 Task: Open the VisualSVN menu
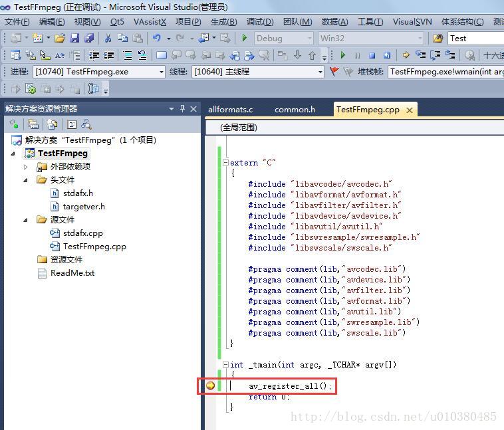pos(412,22)
